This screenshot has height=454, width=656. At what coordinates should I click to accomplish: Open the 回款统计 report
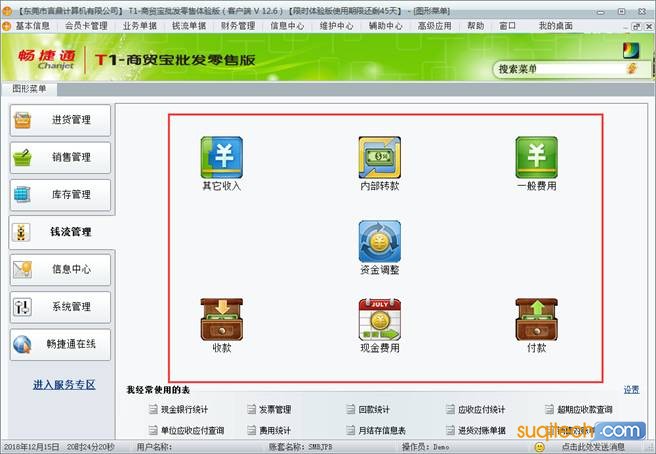[374, 409]
